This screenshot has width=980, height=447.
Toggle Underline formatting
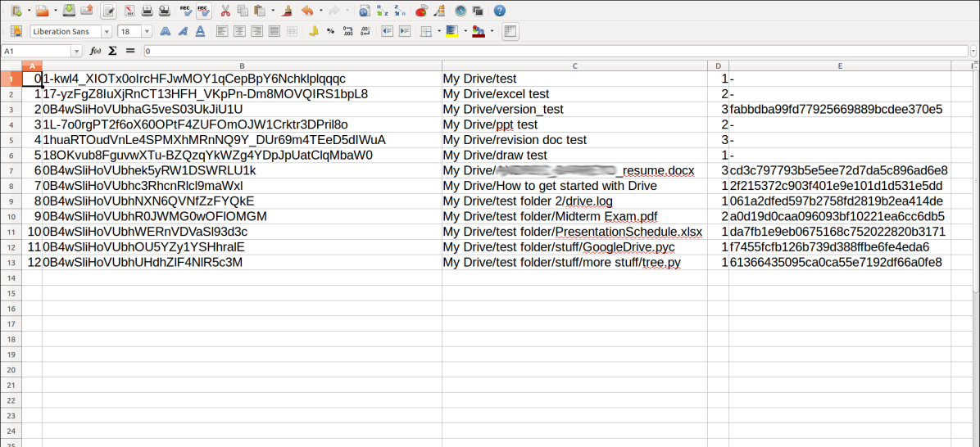tap(200, 31)
